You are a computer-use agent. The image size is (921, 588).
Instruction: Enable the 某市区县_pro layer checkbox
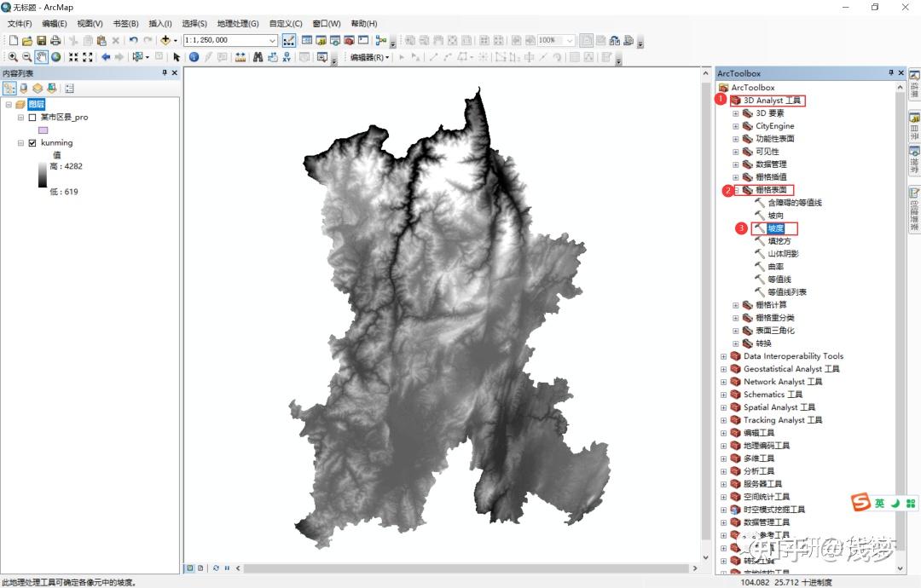pos(32,118)
